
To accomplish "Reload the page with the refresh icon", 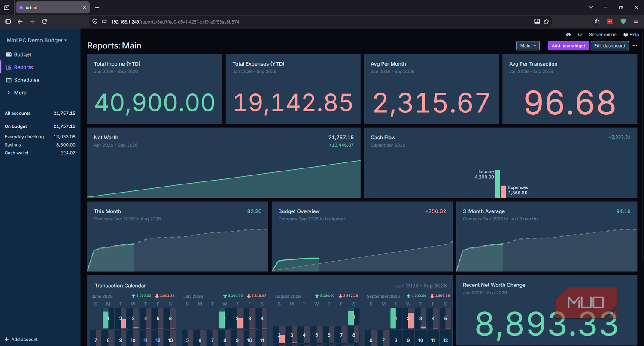I will (44, 21).
